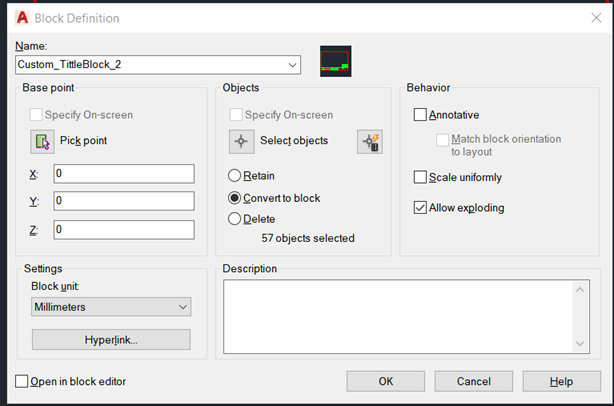Viewport: 614px width, 406px height.
Task: Click the Y coordinate input field
Action: pyautogui.click(x=124, y=201)
